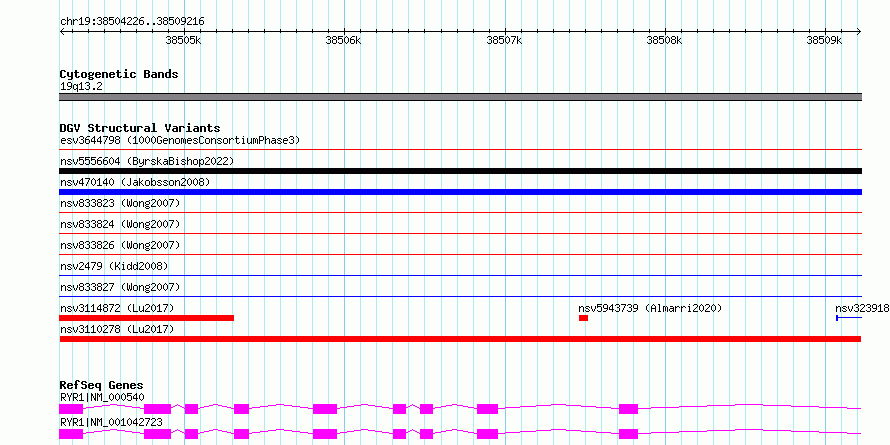The width and height of the screenshot is (890, 445).
Task: Click the thick blue bar of nsv470140
Action: click(x=460, y=192)
